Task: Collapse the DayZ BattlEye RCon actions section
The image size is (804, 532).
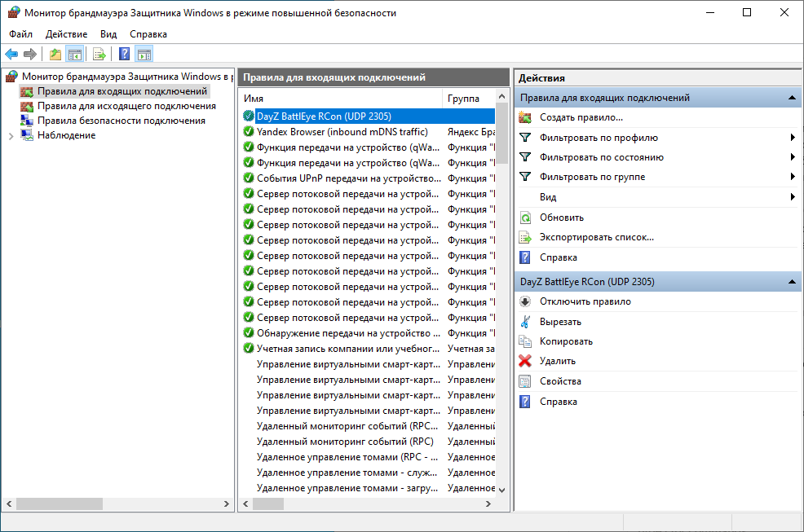Action: click(x=792, y=281)
